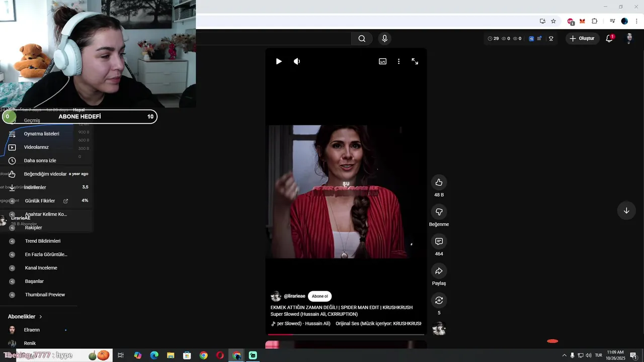Play the Shorts video
Screen dimensions: 644x362
(279, 61)
